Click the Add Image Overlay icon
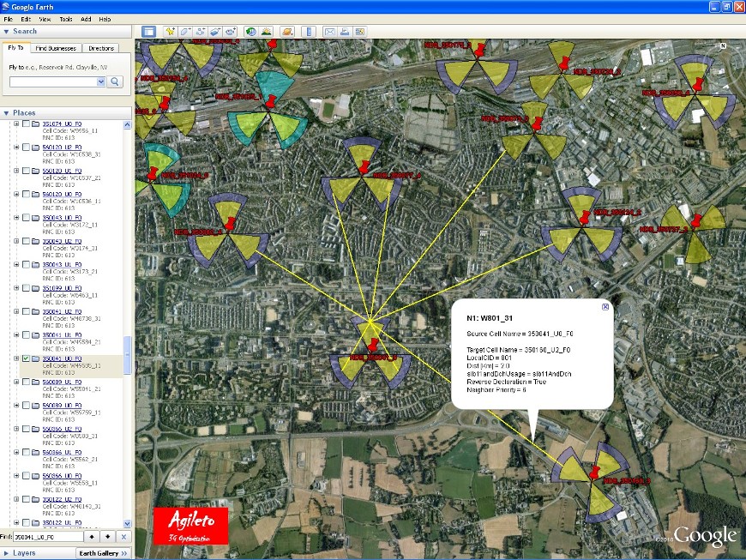746x560 pixels. click(215, 32)
